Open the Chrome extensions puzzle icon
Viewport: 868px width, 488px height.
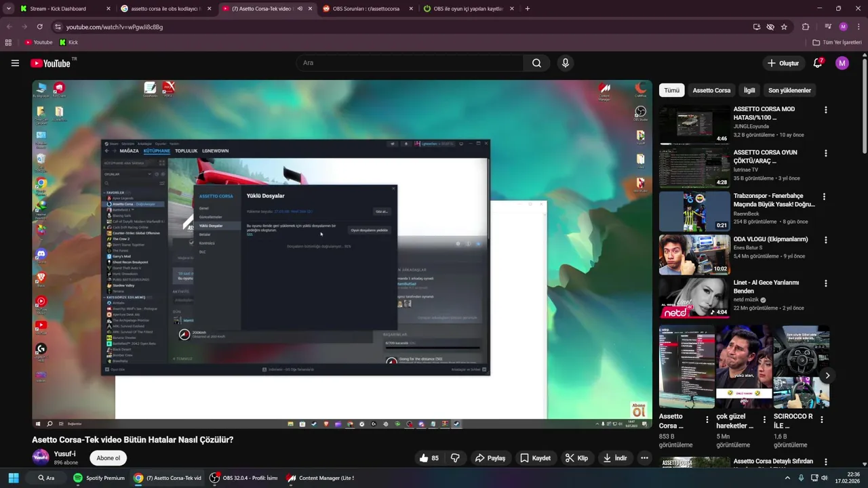(x=806, y=27)
